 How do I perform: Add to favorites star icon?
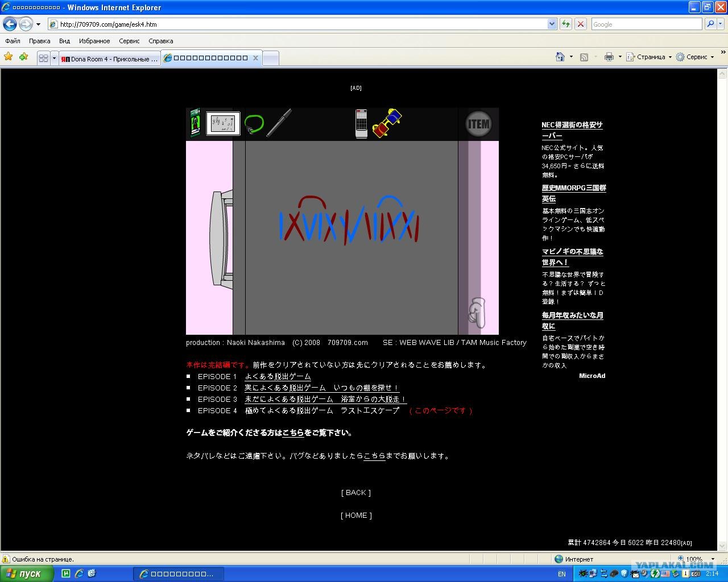pos(9,57)
